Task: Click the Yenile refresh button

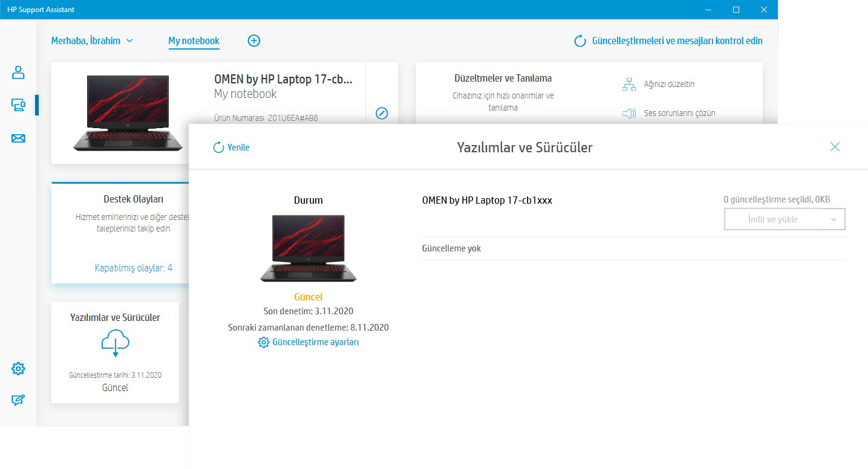Action: [x=232, y=147]
